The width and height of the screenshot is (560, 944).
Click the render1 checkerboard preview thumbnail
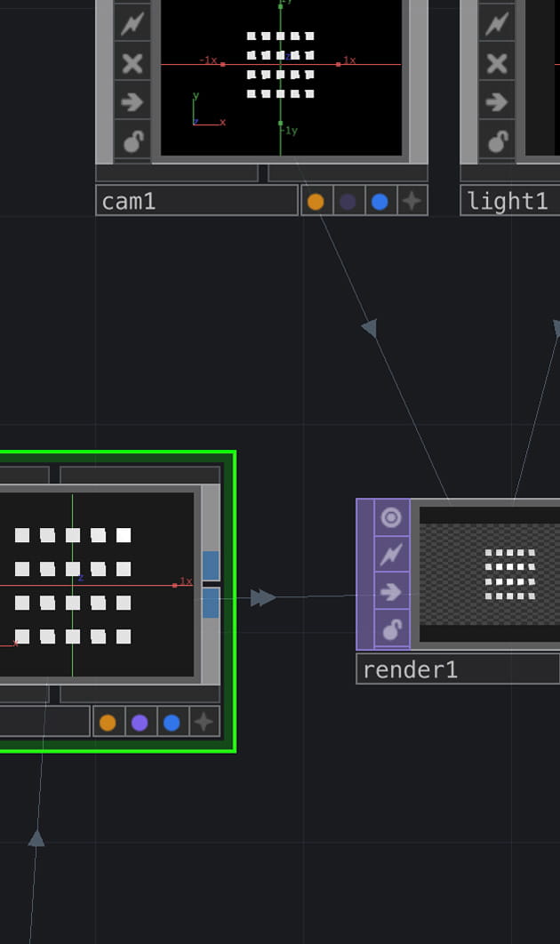(x=489, y=573)
